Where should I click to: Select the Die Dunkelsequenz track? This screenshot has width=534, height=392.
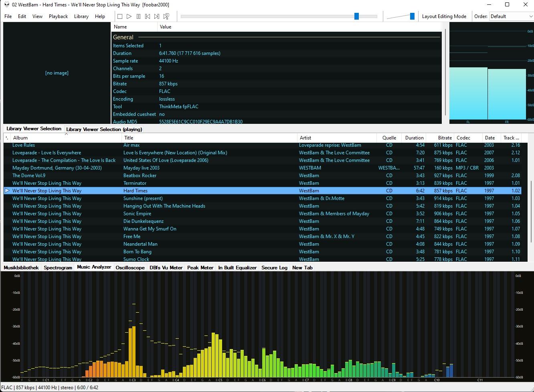[x=262, y=221]
